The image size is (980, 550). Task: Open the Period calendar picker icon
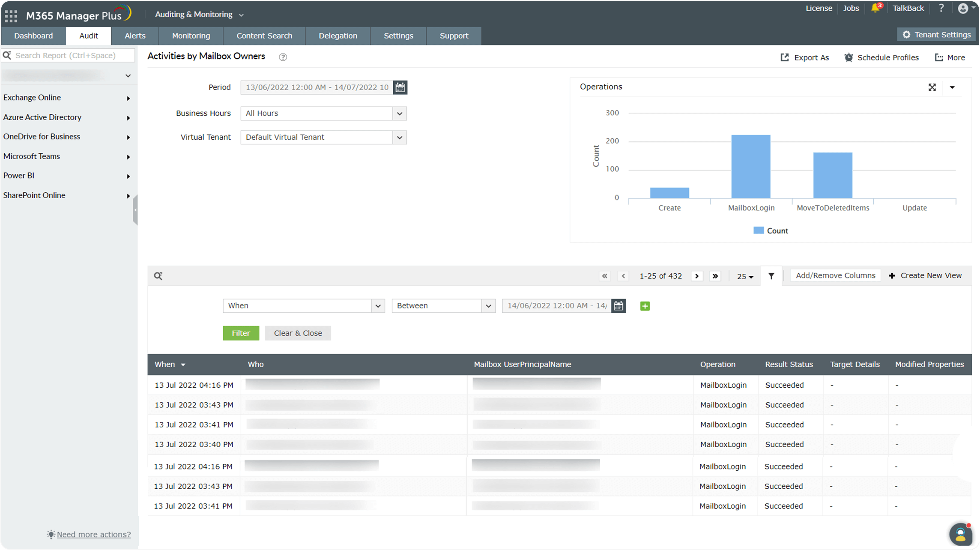click(x=400, y=87)
